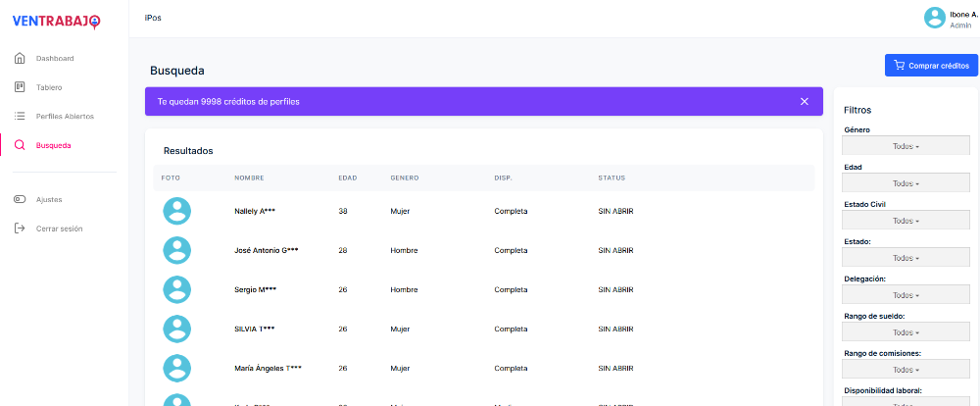Click the VenTrabajo logo
Screen dimensions: 980x406
[x=56, y=21]
